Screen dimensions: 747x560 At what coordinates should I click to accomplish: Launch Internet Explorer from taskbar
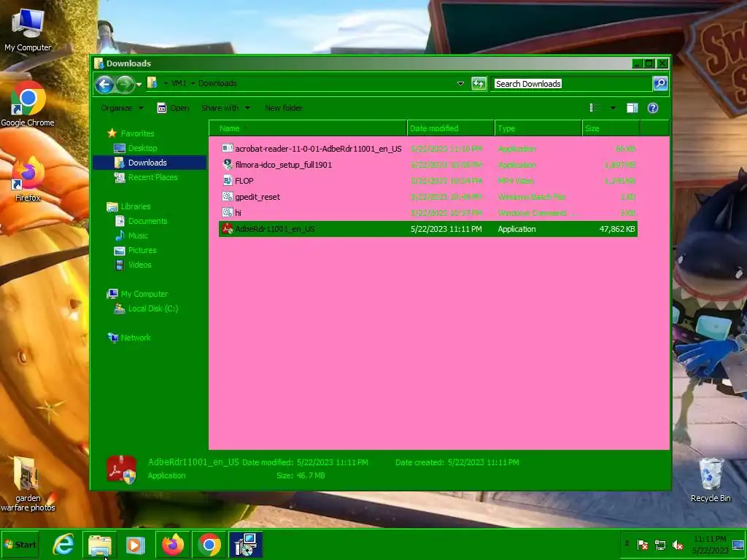[63, 545]
